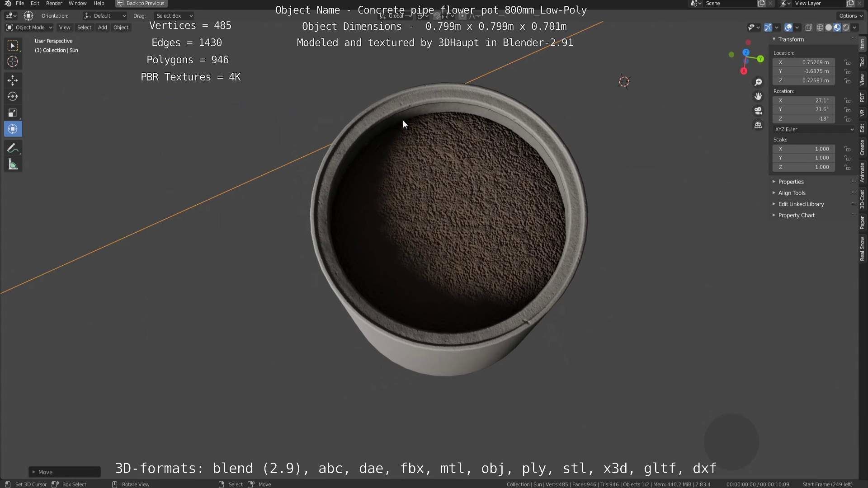
Task: Select the Move tool in toolbar
Action: coord(13,80)
